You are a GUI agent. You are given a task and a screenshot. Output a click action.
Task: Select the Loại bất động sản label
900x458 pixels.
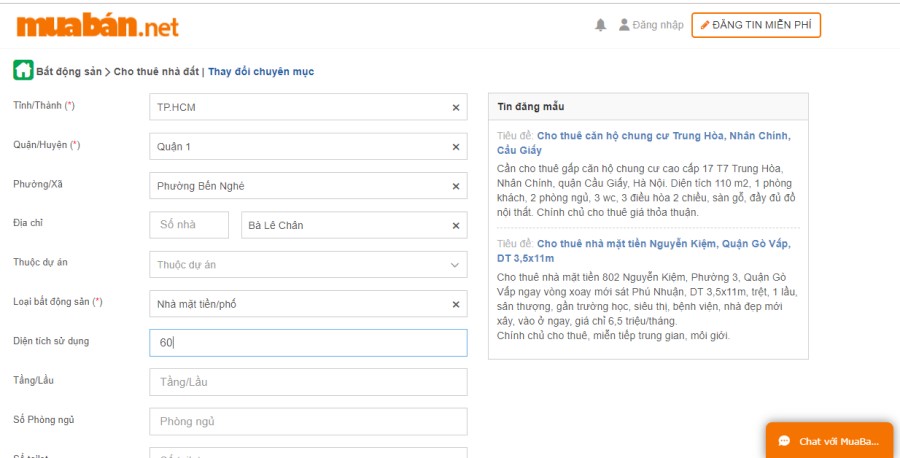coord(58,301)
